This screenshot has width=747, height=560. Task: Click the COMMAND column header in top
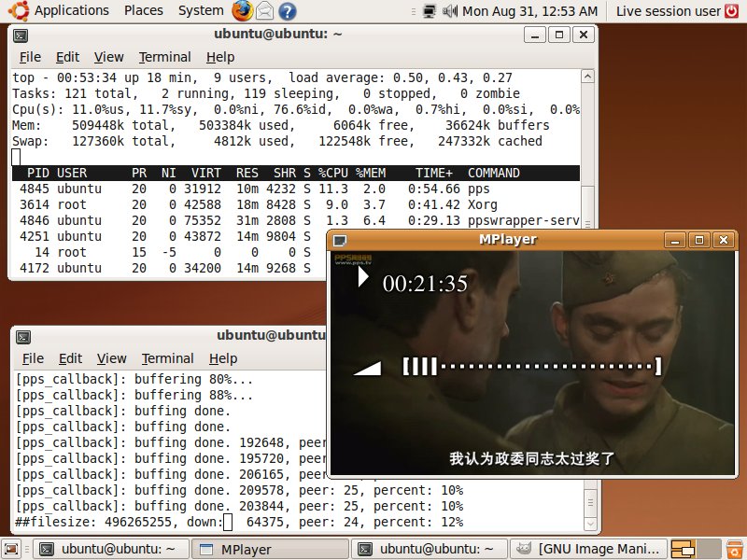pos(494,173)
